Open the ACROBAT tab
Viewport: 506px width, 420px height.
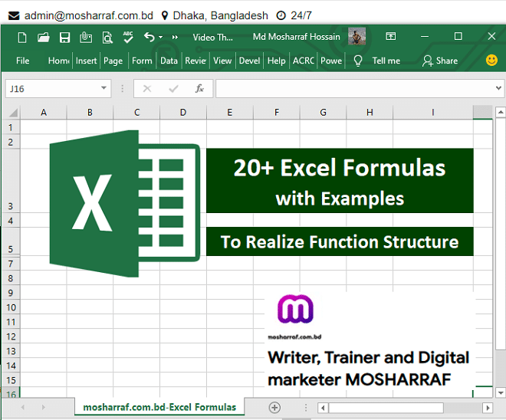(304, 61)
